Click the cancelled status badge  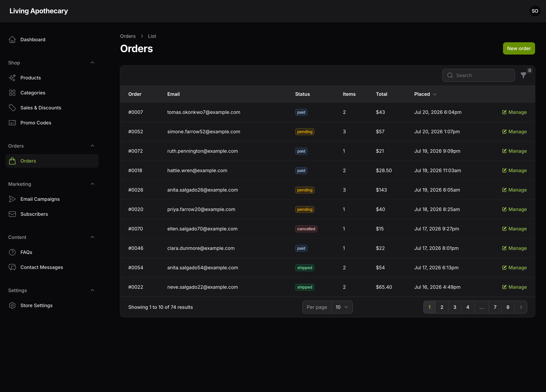[306, 229]
